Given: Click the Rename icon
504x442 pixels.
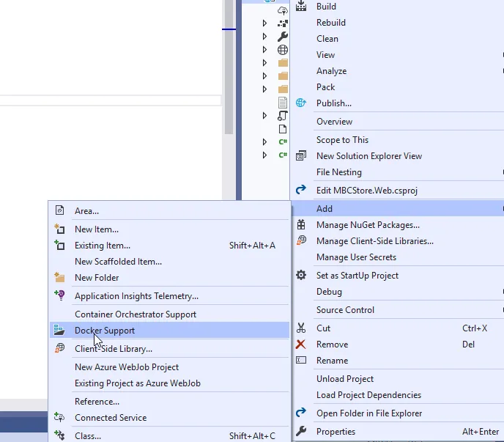Looking at the screenshot, I should tap(301, 360).
